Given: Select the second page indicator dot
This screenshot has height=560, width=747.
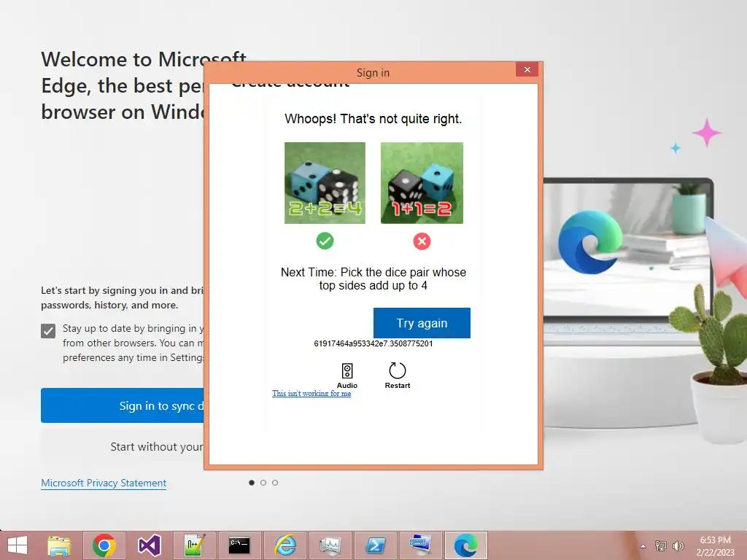Looking at the screenshot, I should click(x=263, y=483).
